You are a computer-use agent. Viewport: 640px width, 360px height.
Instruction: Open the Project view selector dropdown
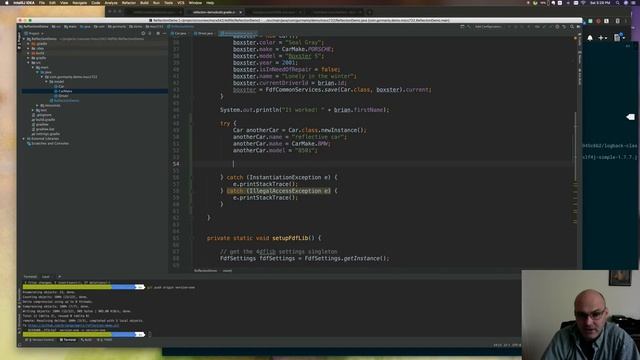[x=34, y=33]
